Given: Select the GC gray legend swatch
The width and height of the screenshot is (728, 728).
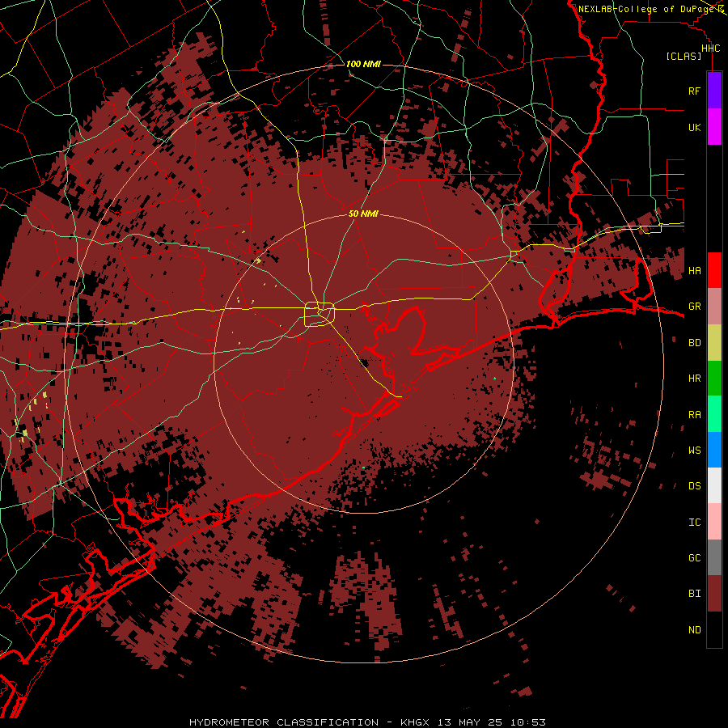Looking at the screenshot, I should click(714, 557).
